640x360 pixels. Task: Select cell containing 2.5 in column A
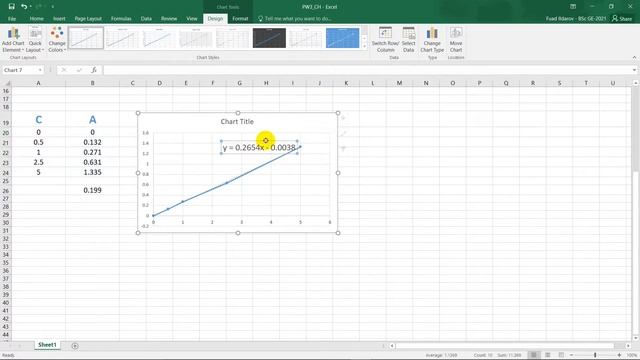[38, 162]
